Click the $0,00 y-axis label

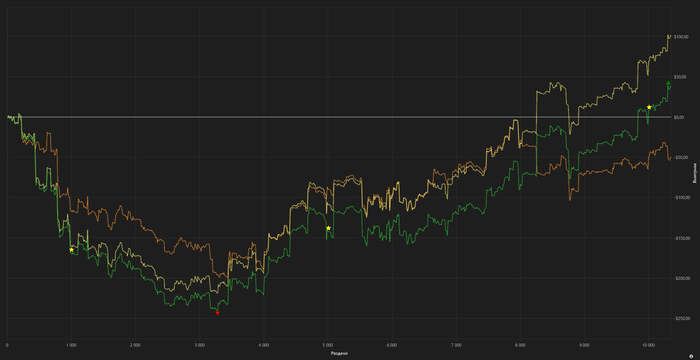pos(679,117)
